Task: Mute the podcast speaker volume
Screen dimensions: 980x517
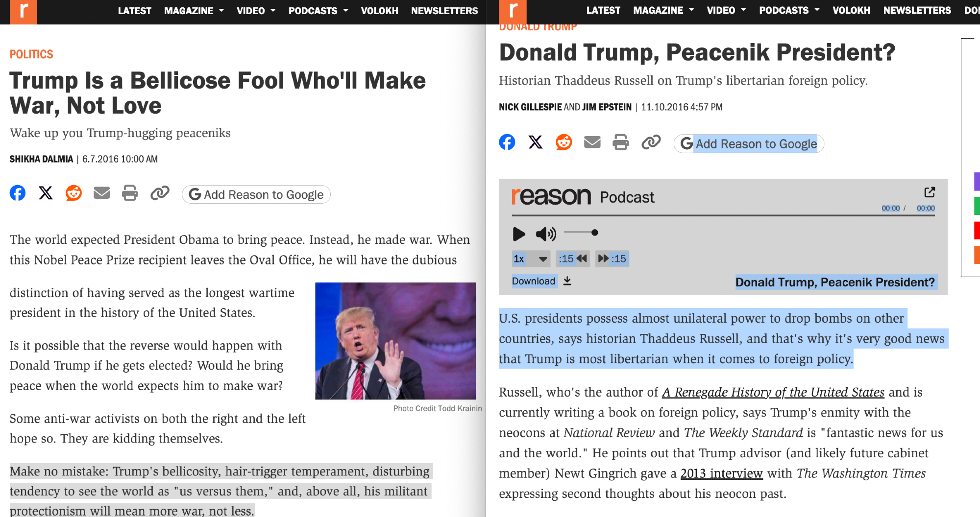Action: click(545, 234)
